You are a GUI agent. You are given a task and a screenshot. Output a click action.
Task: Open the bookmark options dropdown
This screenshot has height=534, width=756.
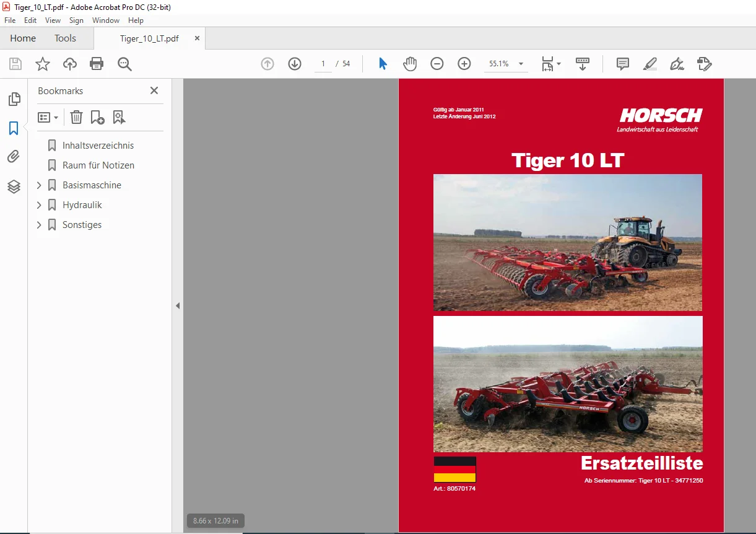pos(48,117)
